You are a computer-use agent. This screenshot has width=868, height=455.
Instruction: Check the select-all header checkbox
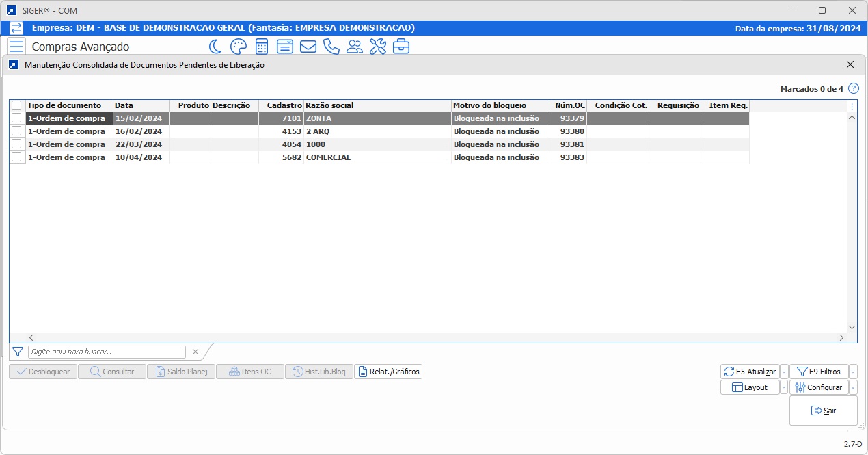[x=16, y=105]
